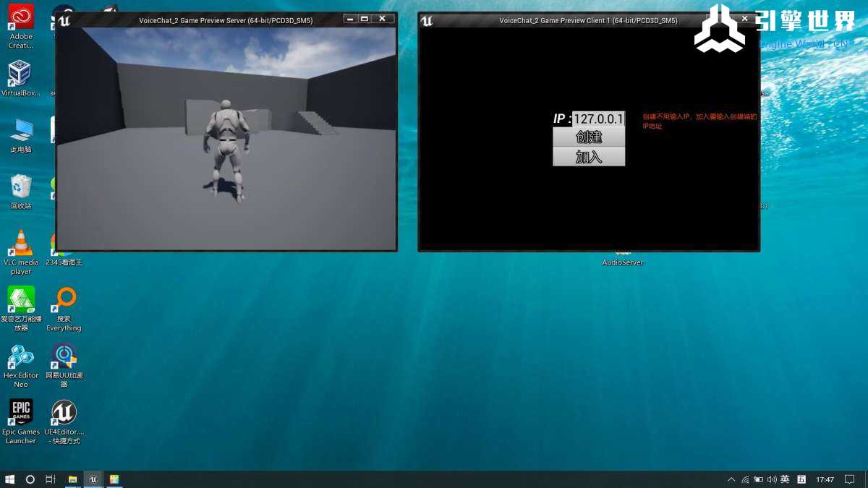This screenshot has width=868, height=488.
Task: Open the Epic Games Launcher desktop icon
Action: tap(21, 414)
